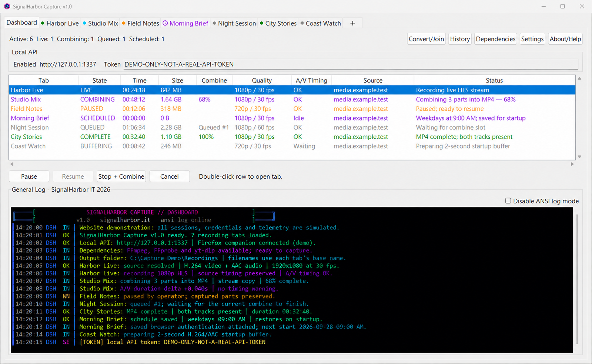Select the City Stories row

pyautogui.click(x=292, y=137)
